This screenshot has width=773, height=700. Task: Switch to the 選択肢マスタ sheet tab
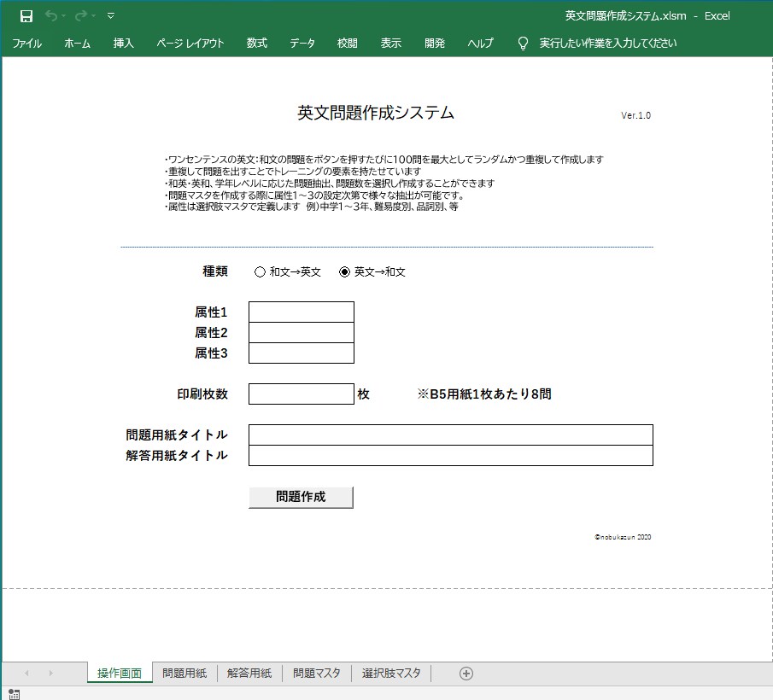(x=391, y=673)
